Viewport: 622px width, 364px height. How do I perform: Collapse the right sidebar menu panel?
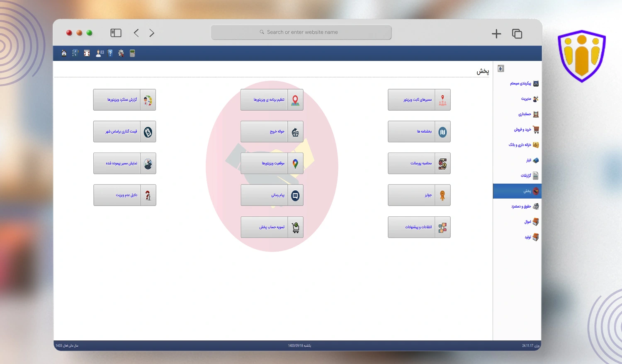tap(501, 68)
